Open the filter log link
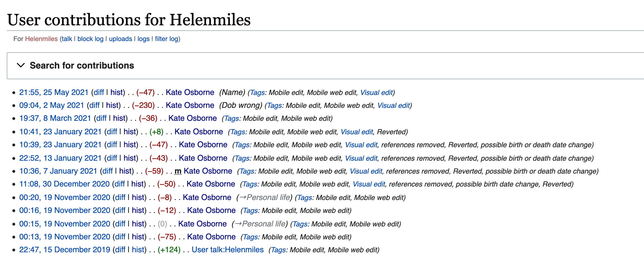The width and height of the screenshot is (644, 259). tap(166, 39)
